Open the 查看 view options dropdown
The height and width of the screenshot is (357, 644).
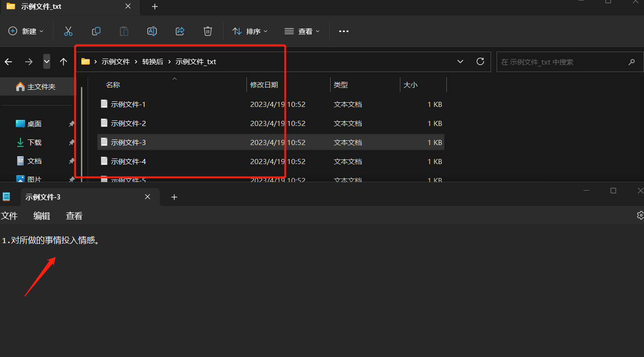[x=302, y=31]
